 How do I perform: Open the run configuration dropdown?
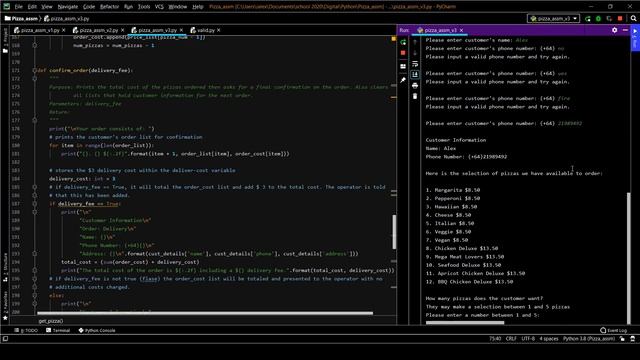click(x=553, y=18)
